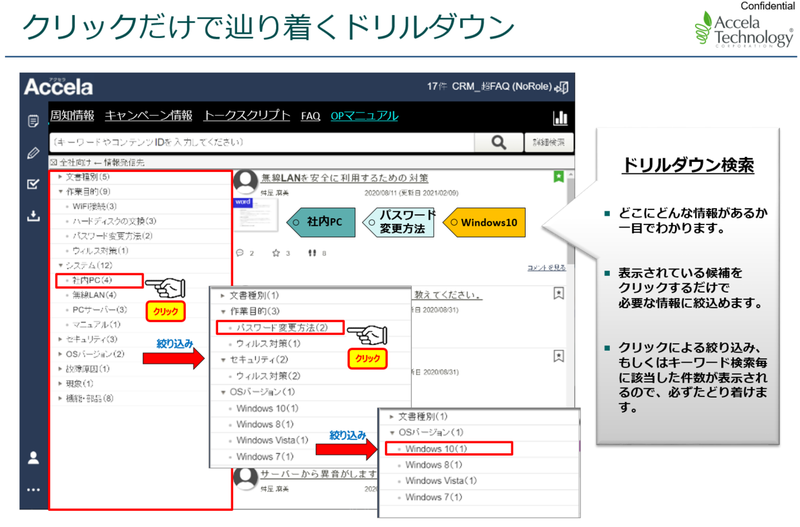
Task: Click the 詳細検索 advanced search button
Action: pyautogui.click(x=549, y=142)
